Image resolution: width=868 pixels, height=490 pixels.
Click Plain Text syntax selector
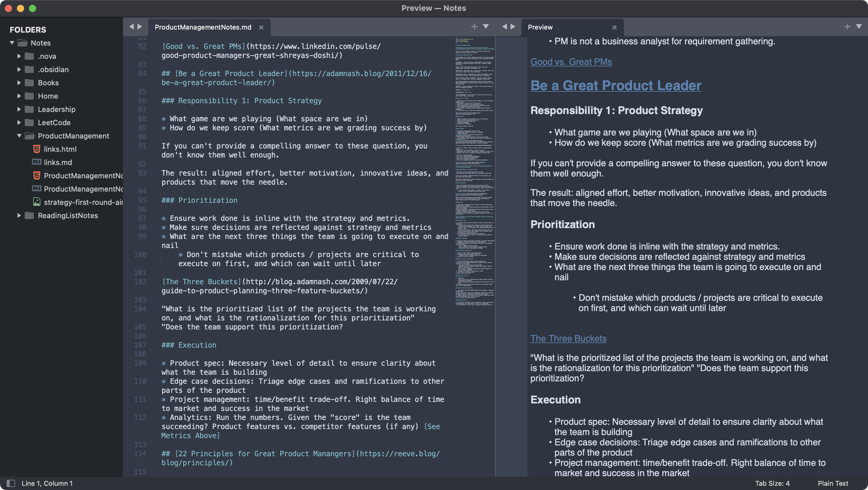pos(833,483)
